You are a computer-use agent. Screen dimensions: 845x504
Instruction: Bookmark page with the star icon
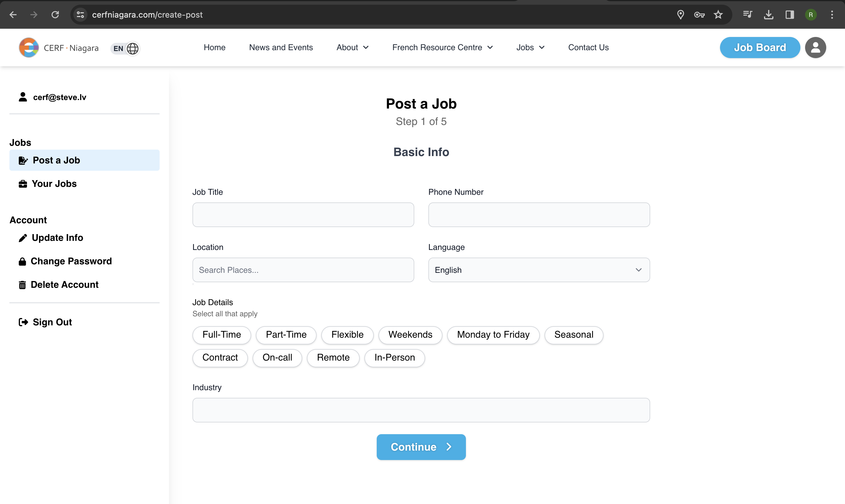718,15
